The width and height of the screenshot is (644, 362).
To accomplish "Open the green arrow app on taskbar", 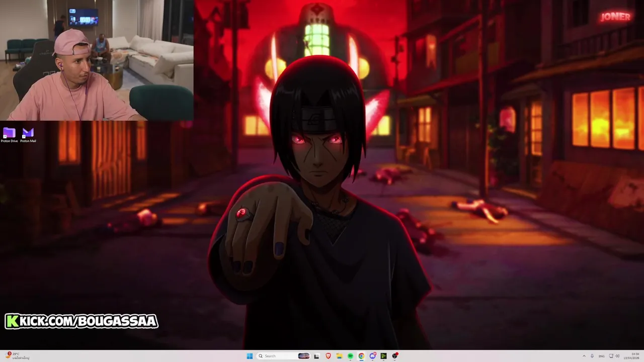I will point(383,356).
